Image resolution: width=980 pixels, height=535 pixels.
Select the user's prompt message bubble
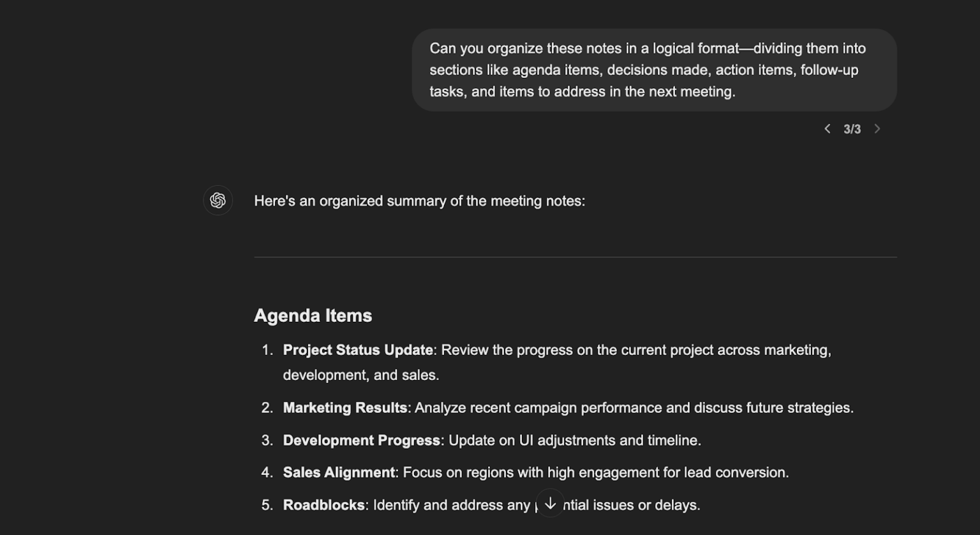coord(654,70)
